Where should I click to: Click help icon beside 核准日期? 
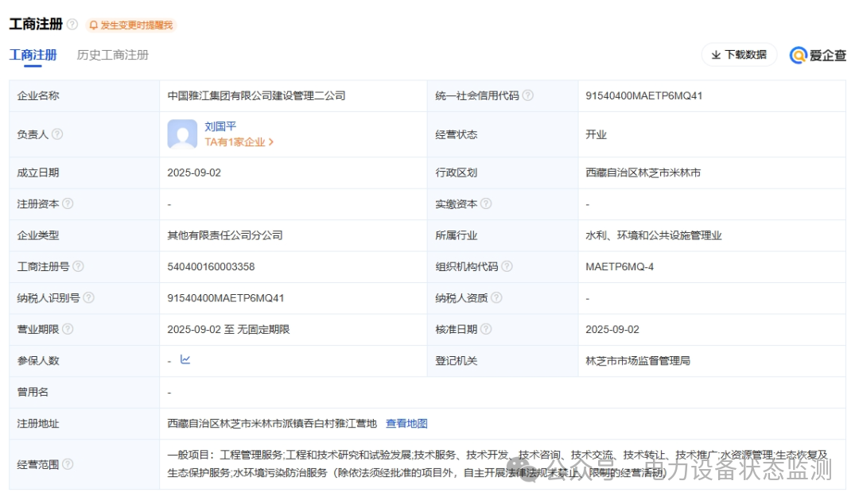(486, 329)
